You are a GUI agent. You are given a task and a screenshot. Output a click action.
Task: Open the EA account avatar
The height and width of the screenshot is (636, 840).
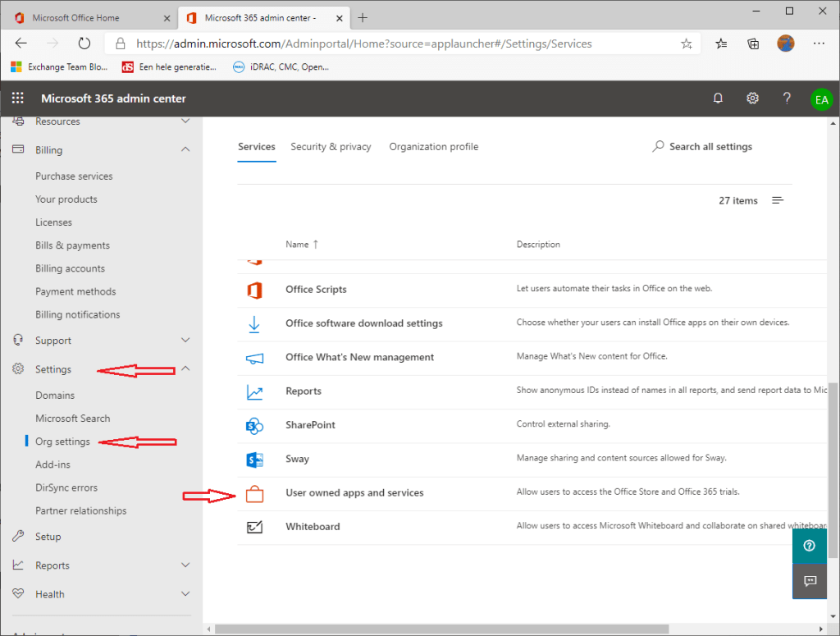click(822, 98)
